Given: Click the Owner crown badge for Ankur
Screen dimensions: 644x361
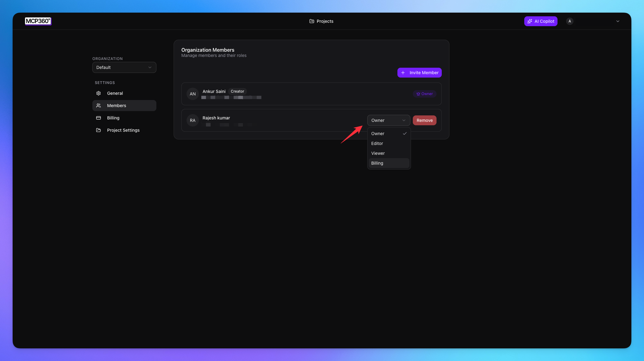Looking at the screenshot, I should coord(424,94).
